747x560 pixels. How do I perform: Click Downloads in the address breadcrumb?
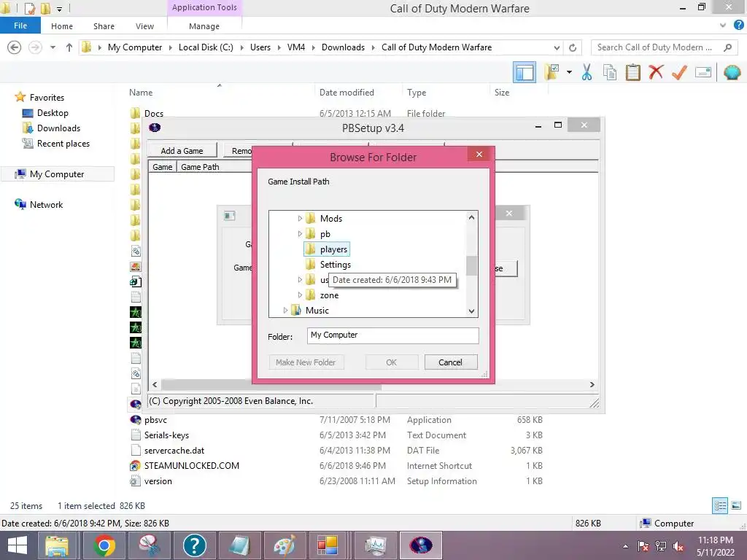point(343,47)
